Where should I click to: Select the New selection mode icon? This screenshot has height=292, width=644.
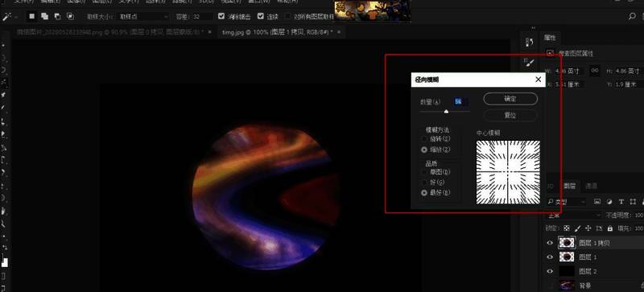point(31,16)
